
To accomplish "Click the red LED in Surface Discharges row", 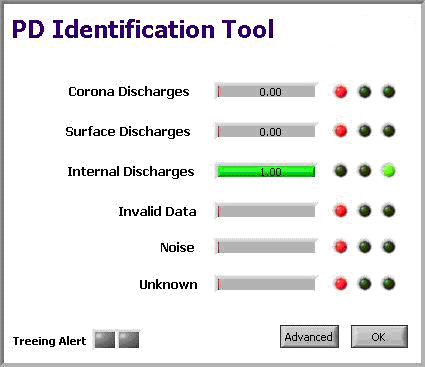I will tap(341, 131).
